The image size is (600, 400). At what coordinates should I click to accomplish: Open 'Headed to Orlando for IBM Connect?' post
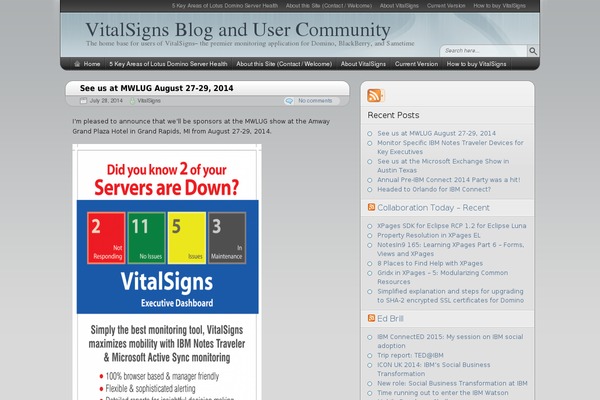[434, 189]
